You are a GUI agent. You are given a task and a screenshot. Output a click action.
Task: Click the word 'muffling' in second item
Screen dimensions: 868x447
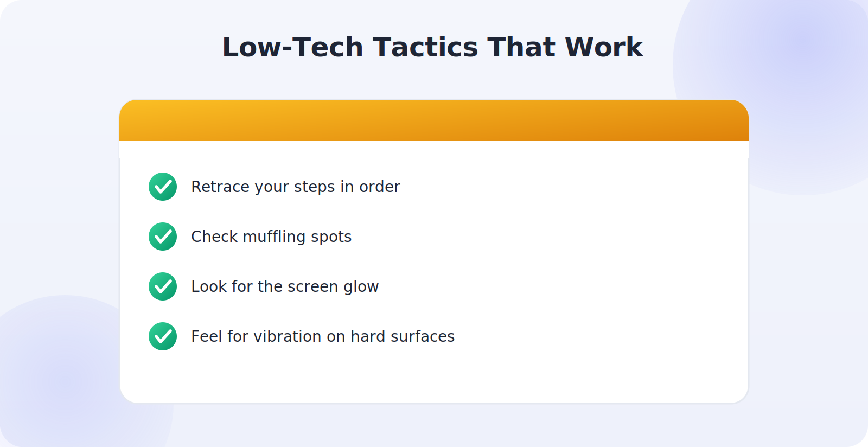click(275, 237)
